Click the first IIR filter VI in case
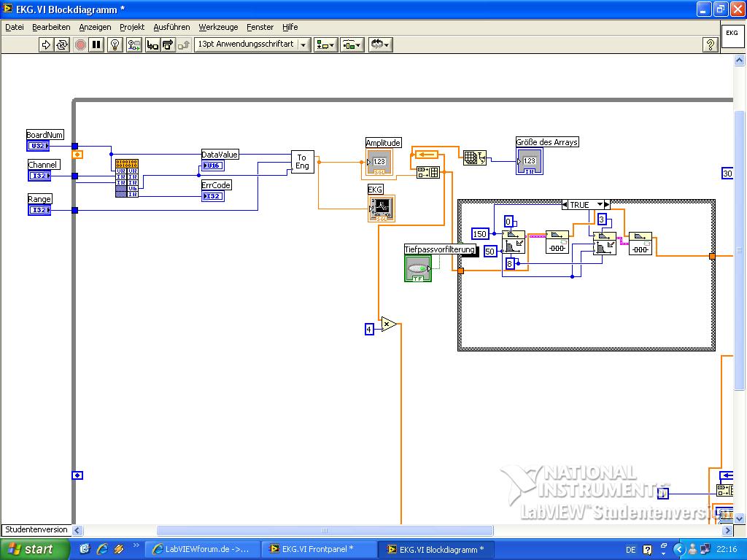 pos(557,242)
